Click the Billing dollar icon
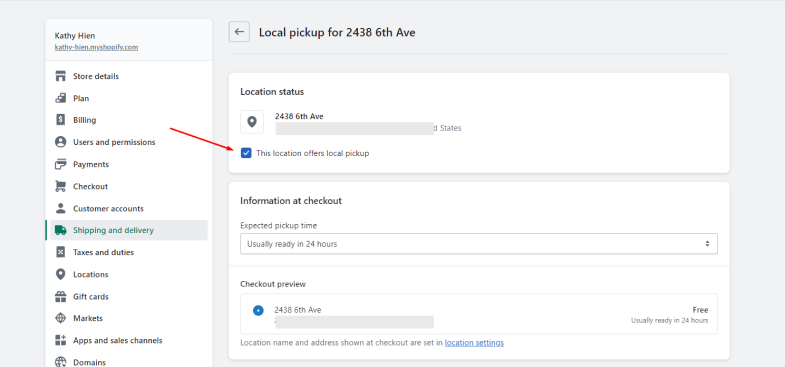785x367 pixels. [61, 120]
